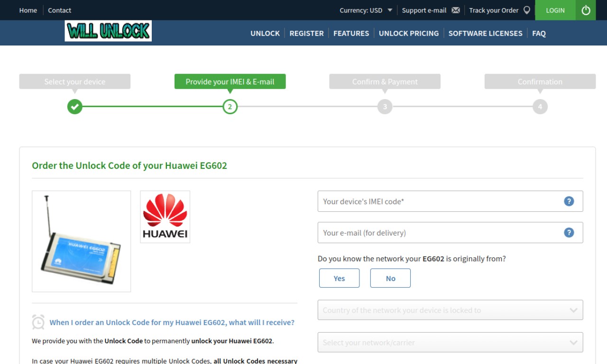607x364 pixels.
Task: Open the FAQ menu item
Action: (x=539, y=33)
